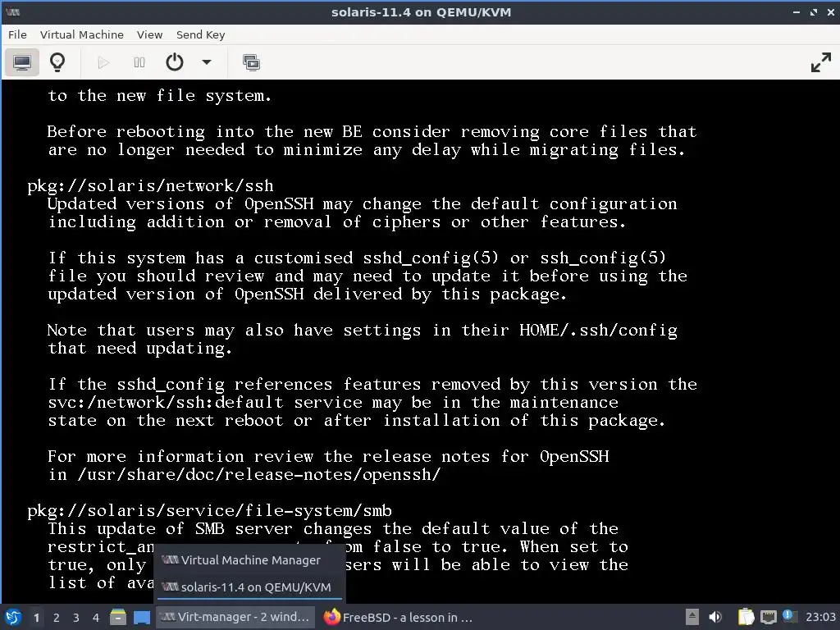Click the svc:/network/ssh:default service text
Screen dimensions: 840x630
click(x=166, y=402)
